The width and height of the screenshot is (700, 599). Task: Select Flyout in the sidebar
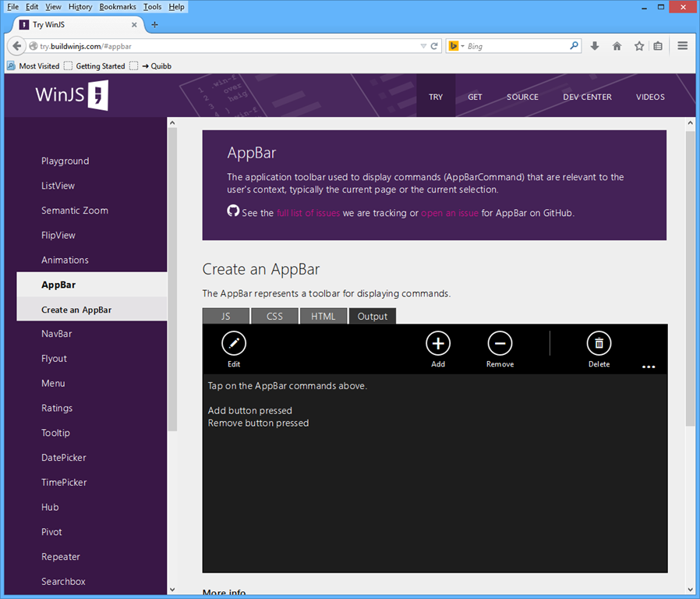click(54, 359)
